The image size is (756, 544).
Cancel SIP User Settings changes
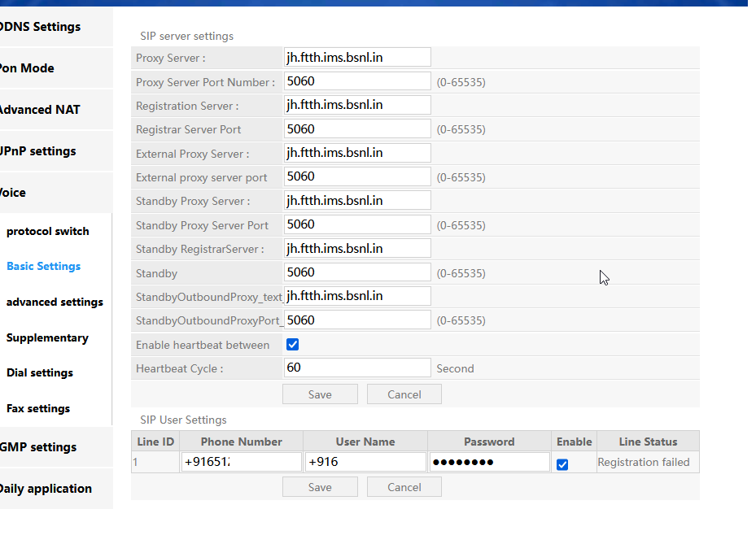tap(404, 487)
